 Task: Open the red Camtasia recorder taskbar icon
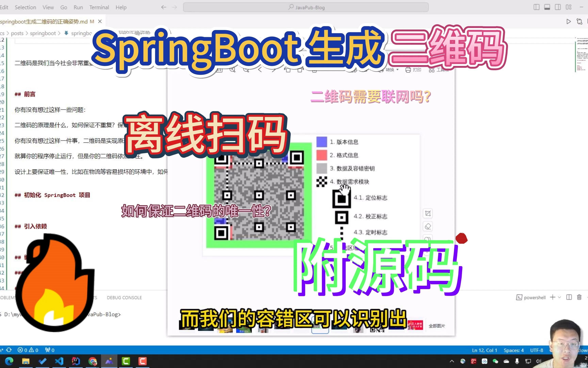[143, 361]
